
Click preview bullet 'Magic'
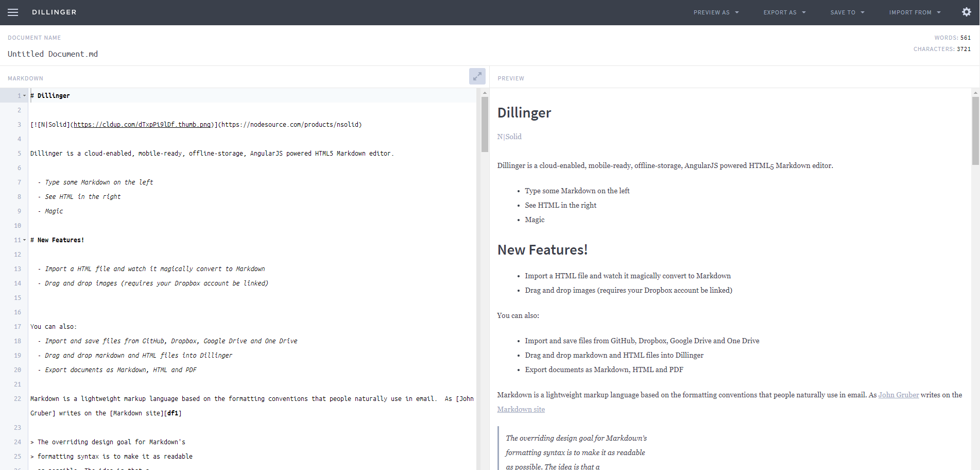[535, 220]
